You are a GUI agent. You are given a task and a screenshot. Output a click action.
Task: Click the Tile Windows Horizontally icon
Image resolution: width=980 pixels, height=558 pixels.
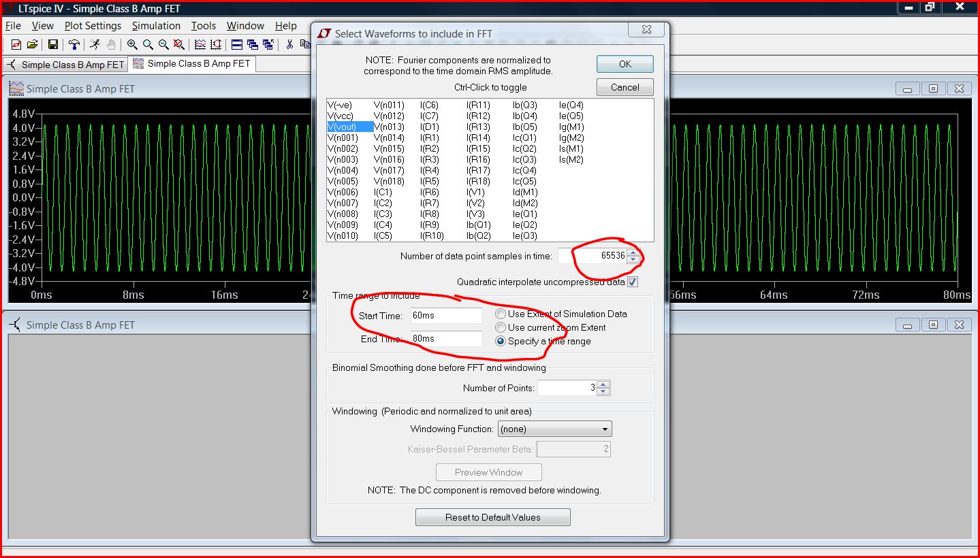[237, 44]
